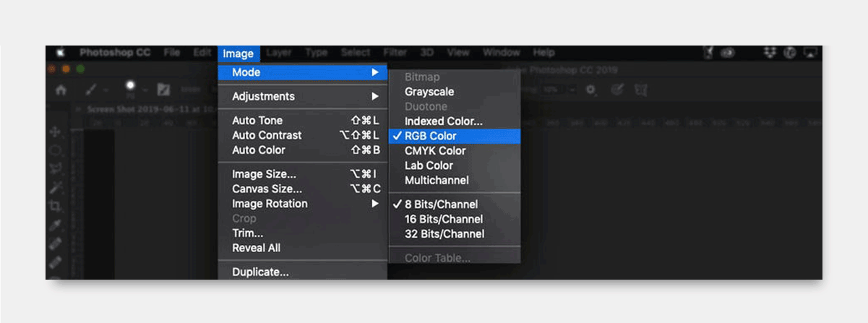Select the Elliptical Marquee tool
868x323 pixels.
tap(56, 151)
